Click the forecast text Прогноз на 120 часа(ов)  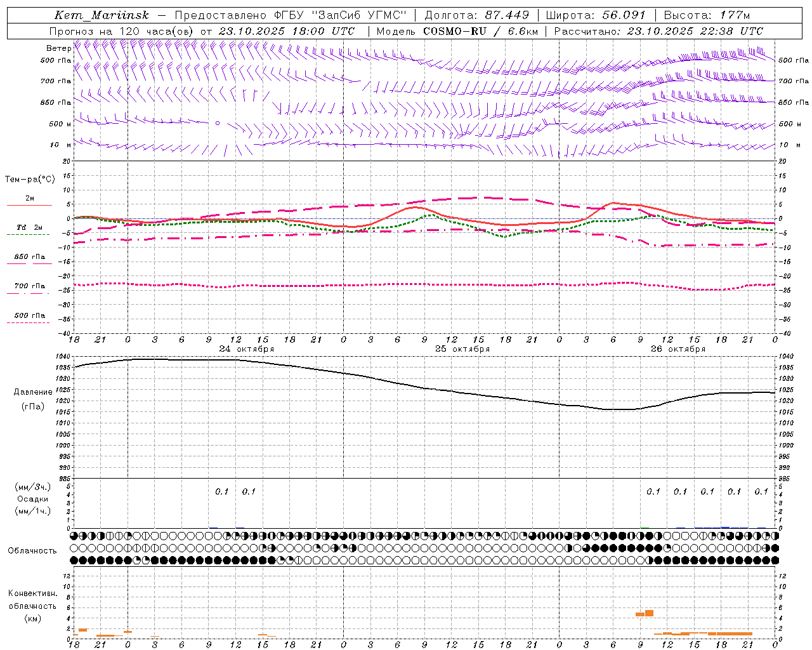click(x=122, y=31)
